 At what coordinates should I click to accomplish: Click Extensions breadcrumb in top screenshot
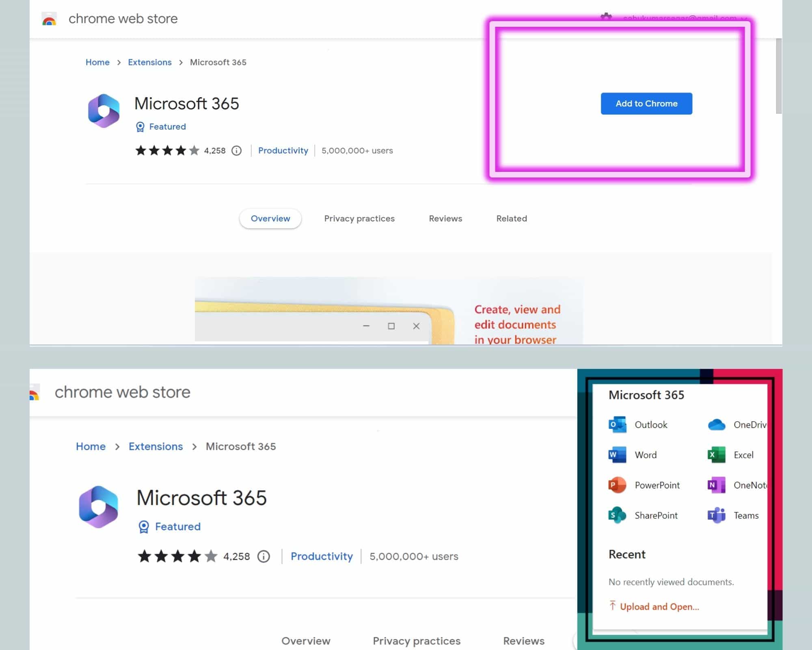150,62
